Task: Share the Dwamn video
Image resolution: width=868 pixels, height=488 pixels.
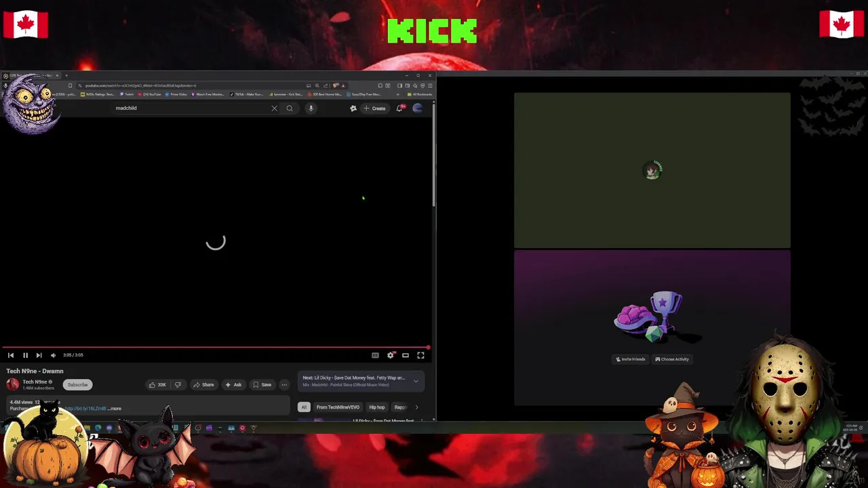Action: coord(203,385)
